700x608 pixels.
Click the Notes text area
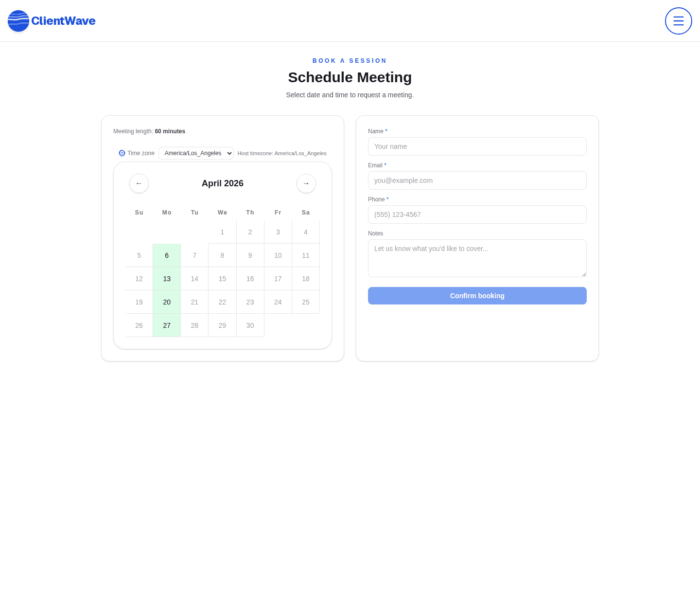477,258
